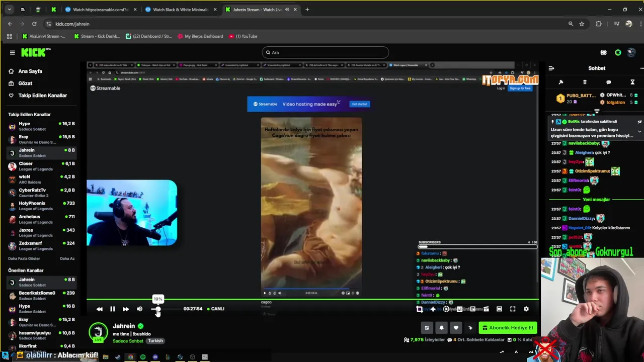
Task: Open the Kick wallet icon in header
Action: tap(604, 52)
